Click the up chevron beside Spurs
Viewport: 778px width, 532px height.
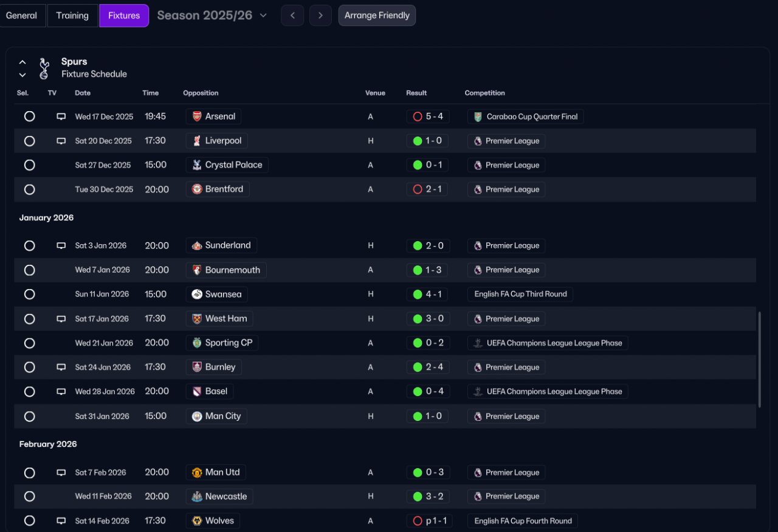[22, 62]
